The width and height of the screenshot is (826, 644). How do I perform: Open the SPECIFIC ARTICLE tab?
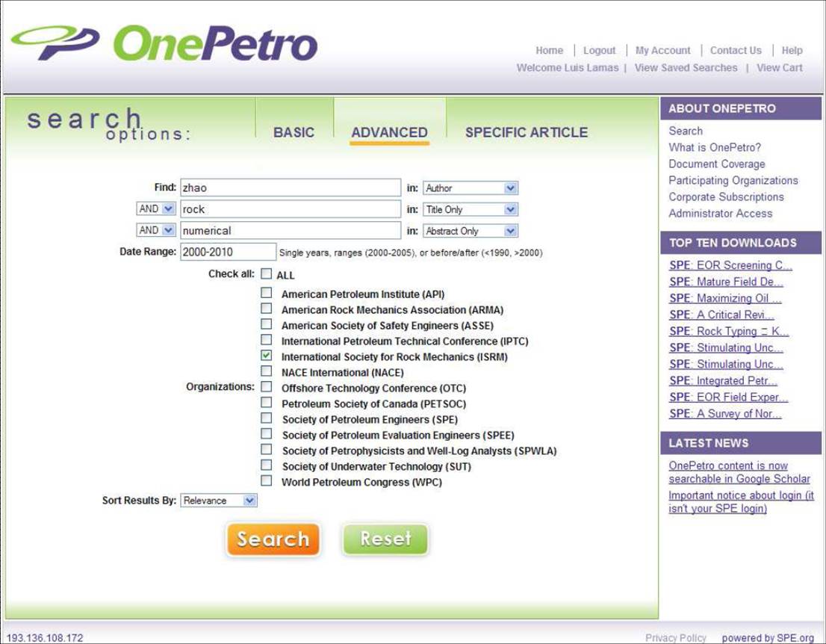(x=527, y=132)
